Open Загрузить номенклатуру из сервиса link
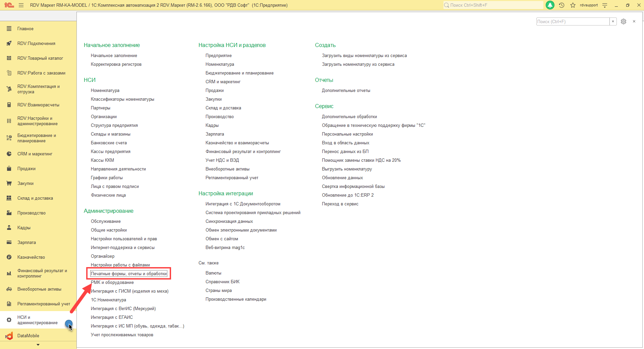Image resolution: width=644 pixels, height=349 pixels. (x=358, y=64)
